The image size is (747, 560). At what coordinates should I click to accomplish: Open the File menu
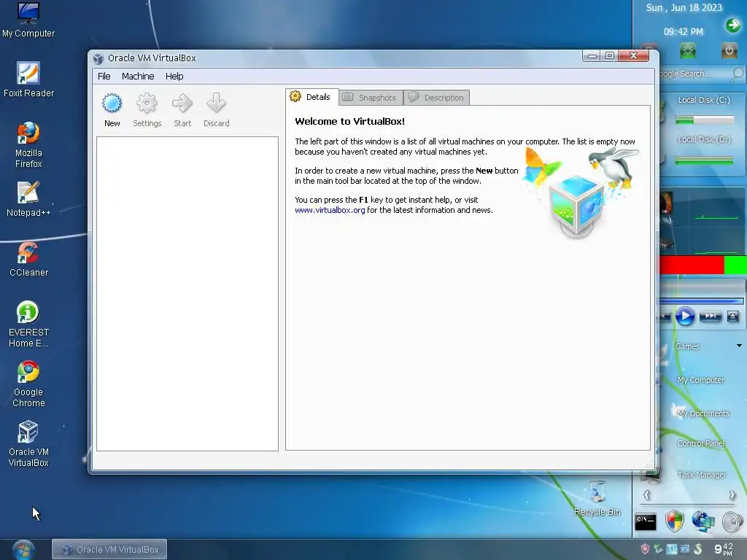(104, 76)
